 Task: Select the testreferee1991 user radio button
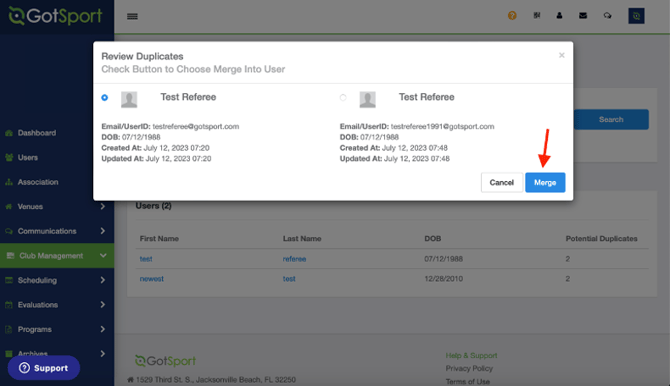343,97
